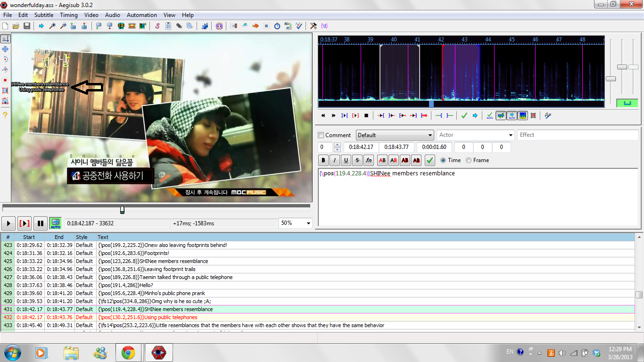Select the Drag subtitles video tool
The height and width of the screenshot is (362, 644).
click(5, 49)
